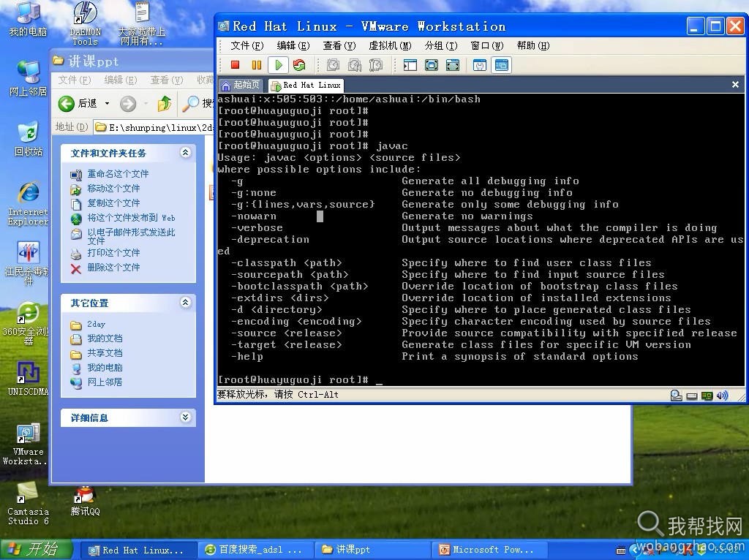749x560 pixels.
Task: Select the DAEMON Tools desktop icon
Action: coord(85,23)
